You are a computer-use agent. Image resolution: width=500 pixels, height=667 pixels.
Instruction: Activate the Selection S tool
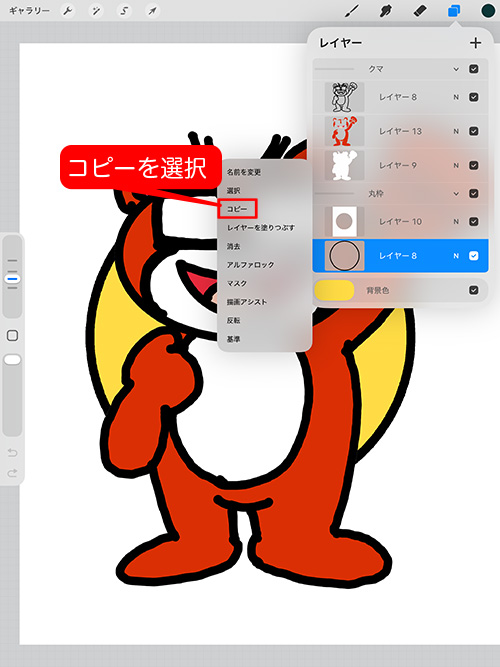click(x=124, y=11)
